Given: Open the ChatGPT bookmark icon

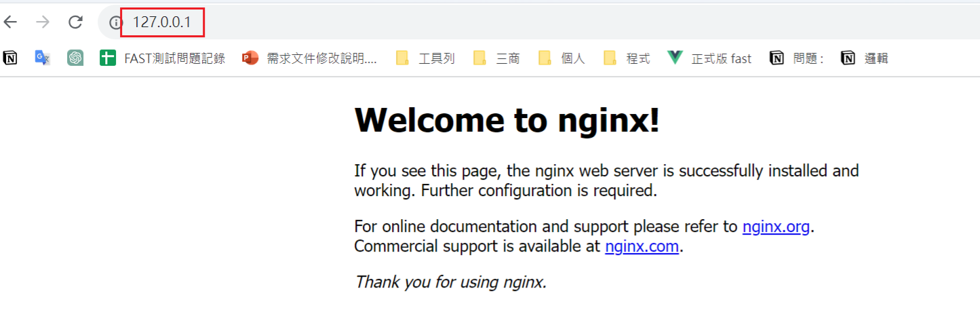Looking at the screenshot, I should (75, 58).
